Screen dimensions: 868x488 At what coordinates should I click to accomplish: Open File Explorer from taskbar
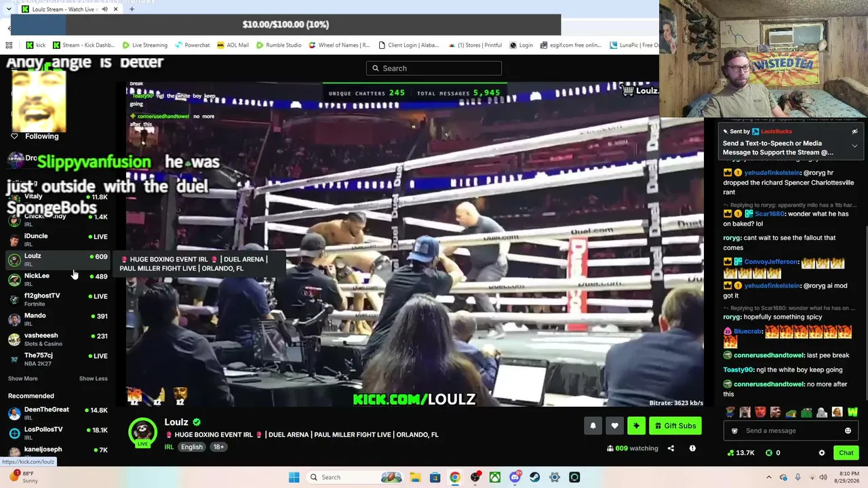click(415, 477)
